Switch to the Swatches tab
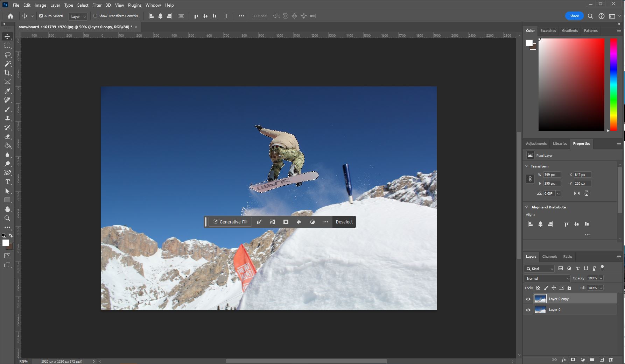625x364 pixels. [x=548, y=31]
